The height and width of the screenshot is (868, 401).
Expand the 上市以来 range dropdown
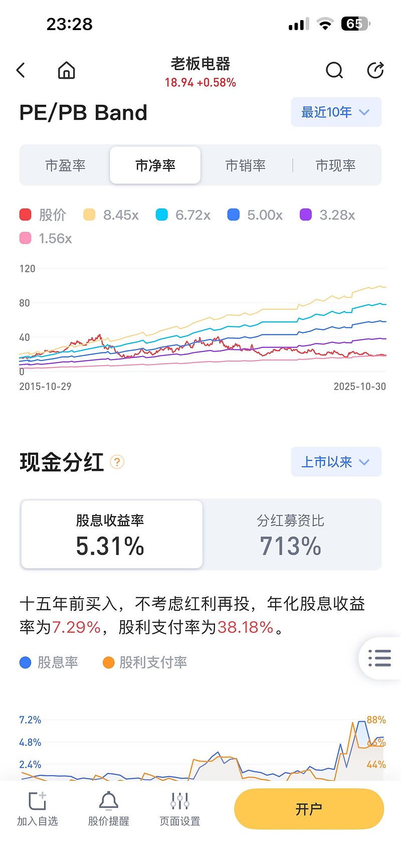336,462
